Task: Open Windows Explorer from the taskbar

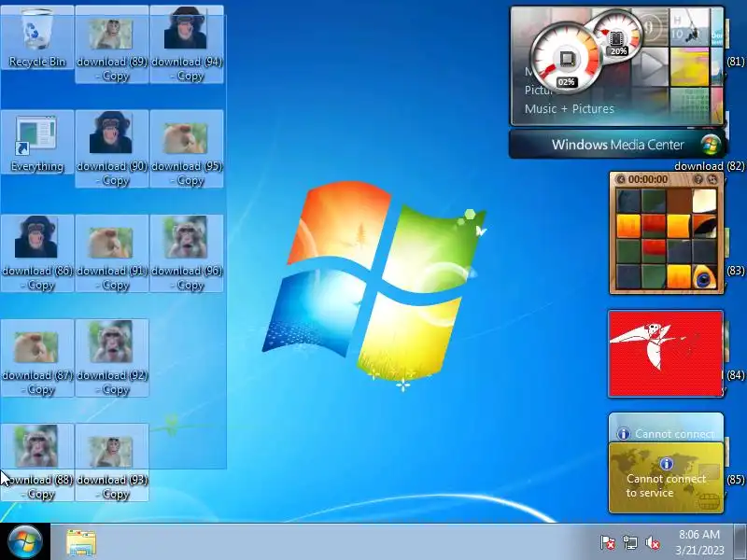Action: click(81, 542)
